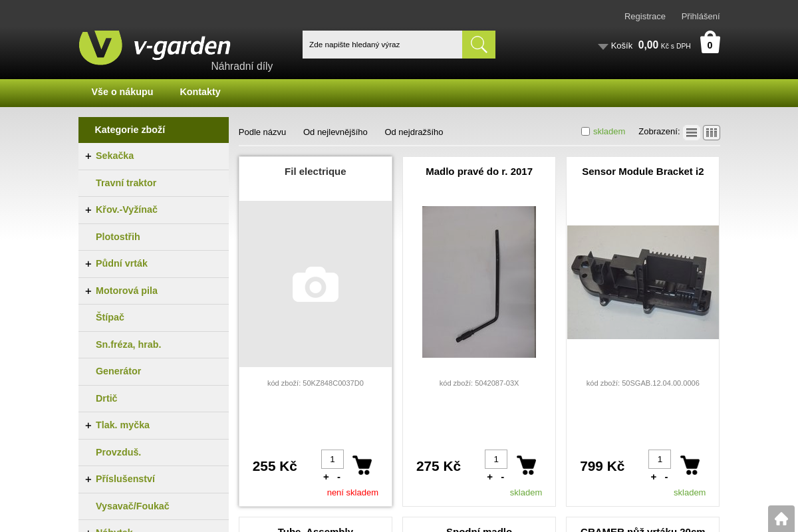Open Fil electrique product title
The width and height of the screenshot is (798, 532).
tap(315, 171)
